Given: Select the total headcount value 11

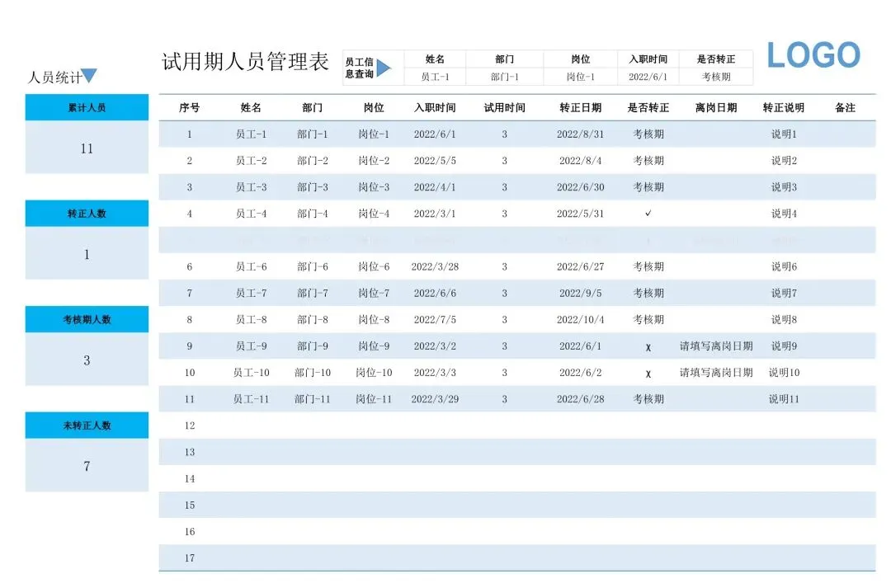Looking at the screenshot, I should pyautogui.click(x=87, y=148).
